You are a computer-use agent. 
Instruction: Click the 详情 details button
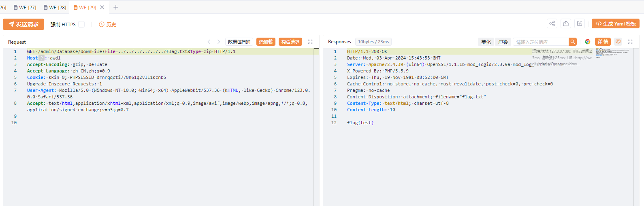pos(603,42)
